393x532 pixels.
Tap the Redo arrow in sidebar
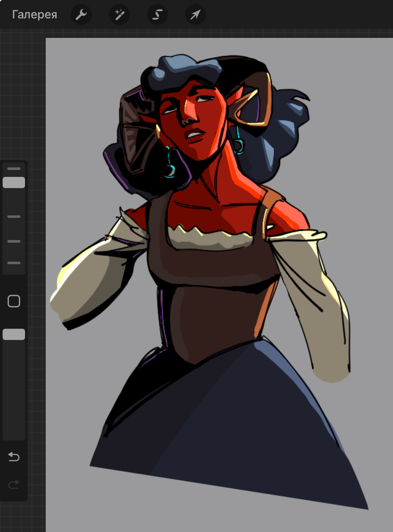14,484
